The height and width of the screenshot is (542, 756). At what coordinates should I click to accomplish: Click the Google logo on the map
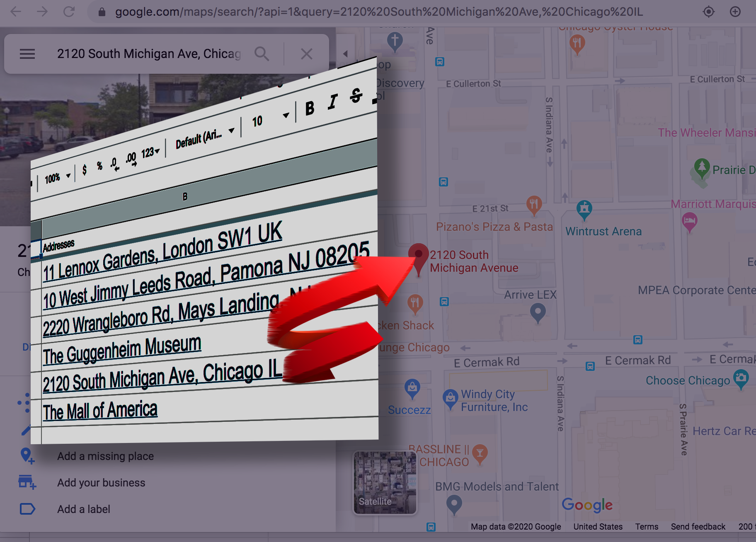coord(587,505)
